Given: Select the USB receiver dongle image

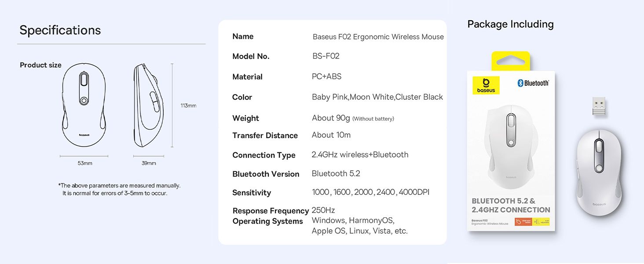Looking at the screenshot, I should (x=599, y=106).
